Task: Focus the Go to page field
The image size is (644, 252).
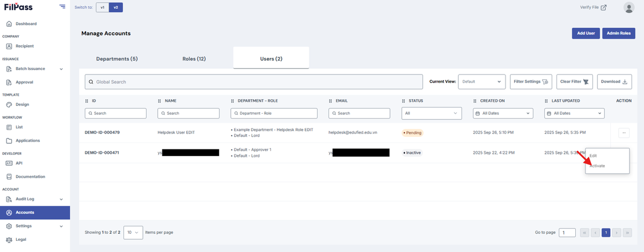Action: pos(567,233)
